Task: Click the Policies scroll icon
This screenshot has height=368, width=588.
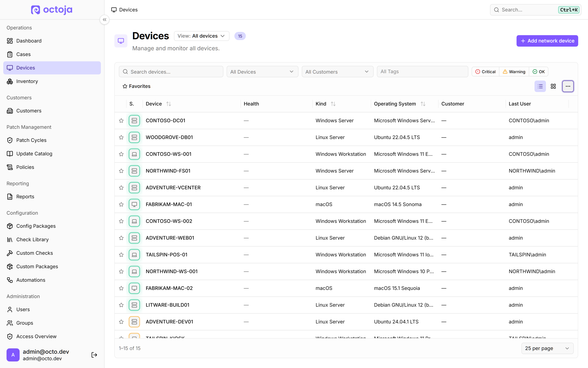Action: pyautogui.click(x=10, y=167)
